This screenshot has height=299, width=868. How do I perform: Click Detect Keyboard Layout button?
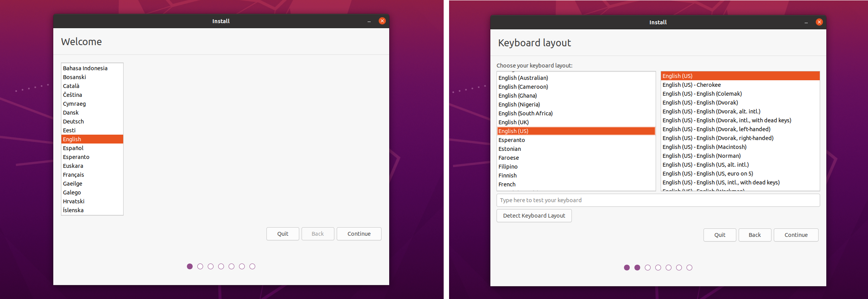tap(534, 216)
